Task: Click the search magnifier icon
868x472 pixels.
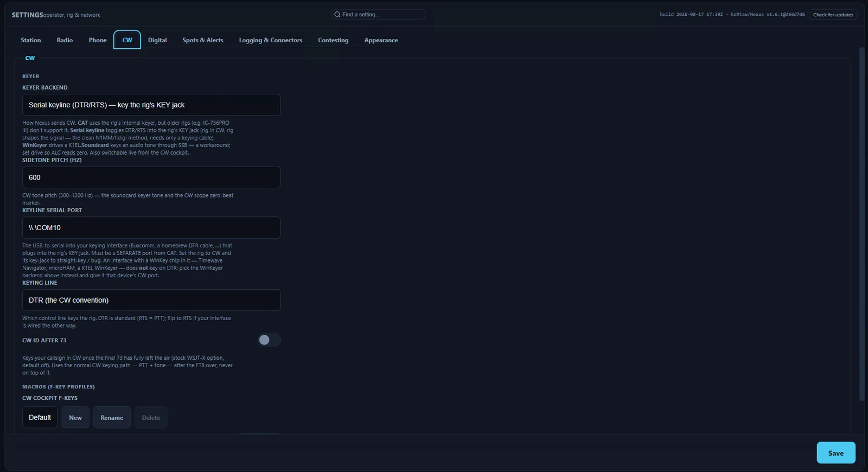Action: (337, 15)
